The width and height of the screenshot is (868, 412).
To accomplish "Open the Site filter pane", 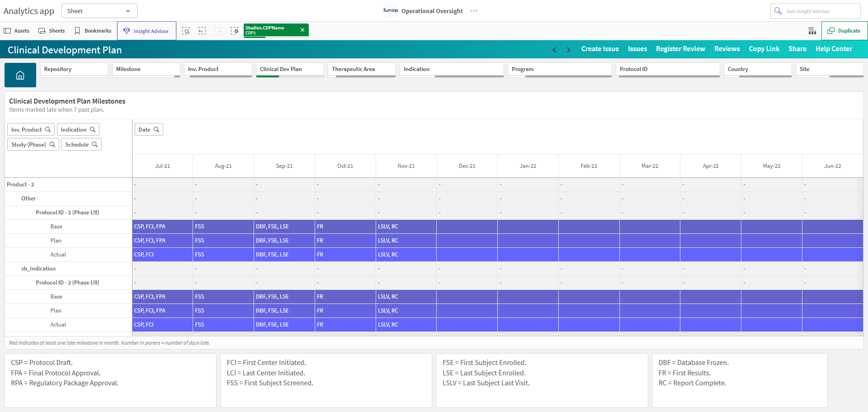I will (x=830, y=70).
